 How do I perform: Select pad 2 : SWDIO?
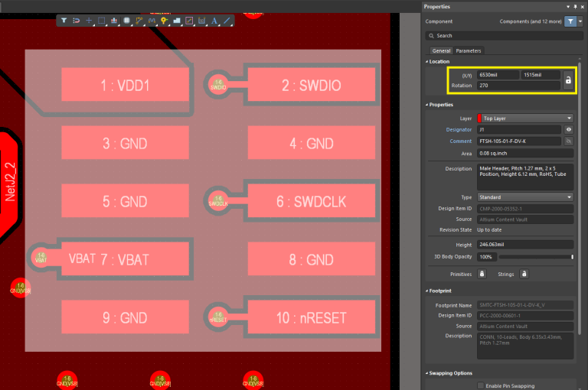point(312,85)
